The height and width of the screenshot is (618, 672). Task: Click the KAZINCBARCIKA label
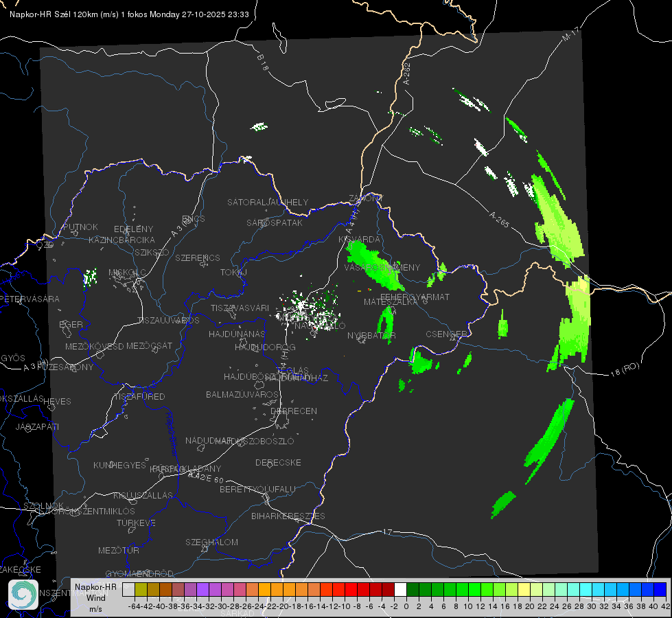pyautogui.click(x=121, y=240)
